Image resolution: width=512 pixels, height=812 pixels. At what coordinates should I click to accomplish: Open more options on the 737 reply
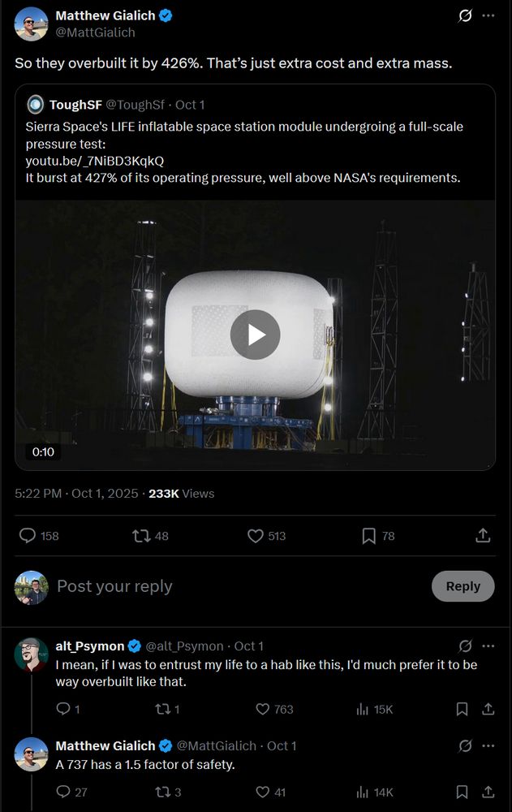(x=488, y=745)
